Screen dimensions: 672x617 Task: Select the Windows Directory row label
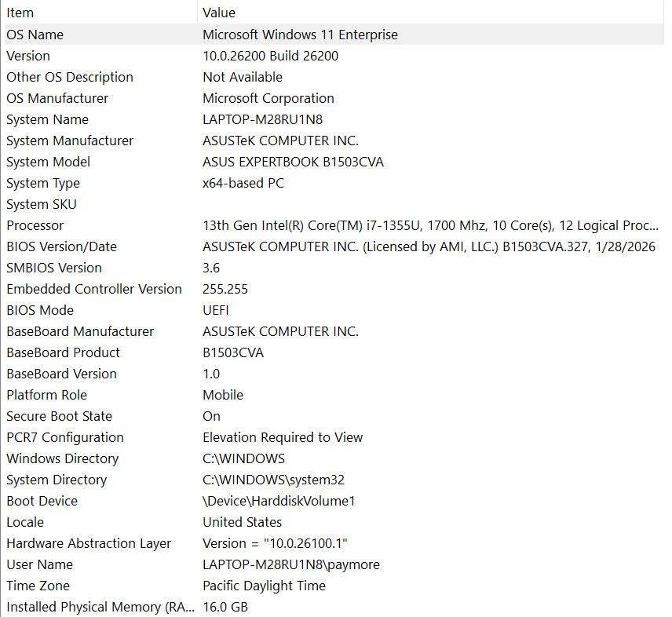62,458
